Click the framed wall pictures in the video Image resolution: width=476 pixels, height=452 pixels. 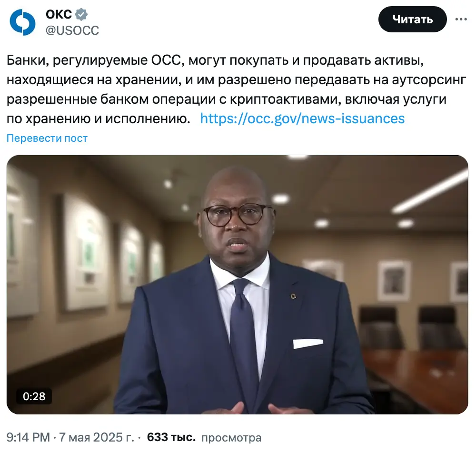click(x=85, y=252)
